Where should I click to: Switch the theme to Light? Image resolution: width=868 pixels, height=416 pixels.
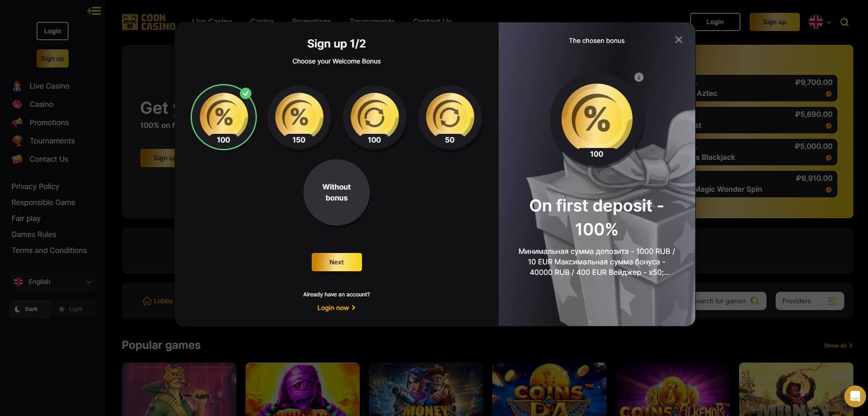tap(71, 309)
